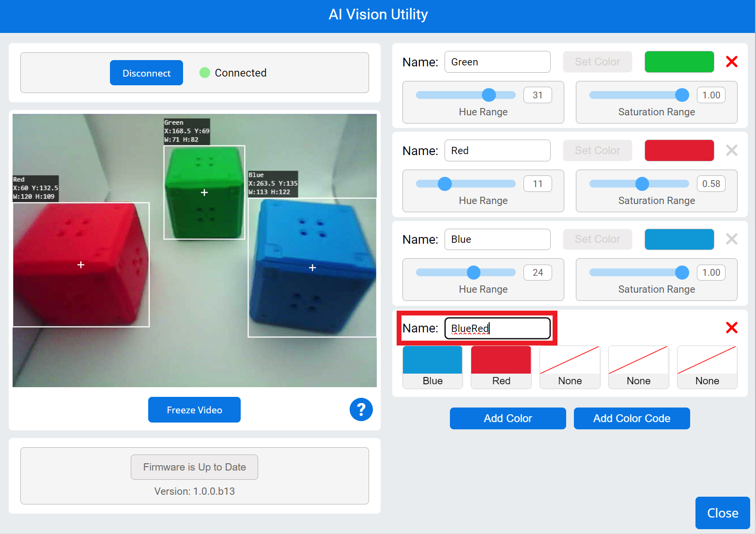The height and width of the screenshot is (534, 756).
Task: Click the last None color code slot
Action: point(707,367)
